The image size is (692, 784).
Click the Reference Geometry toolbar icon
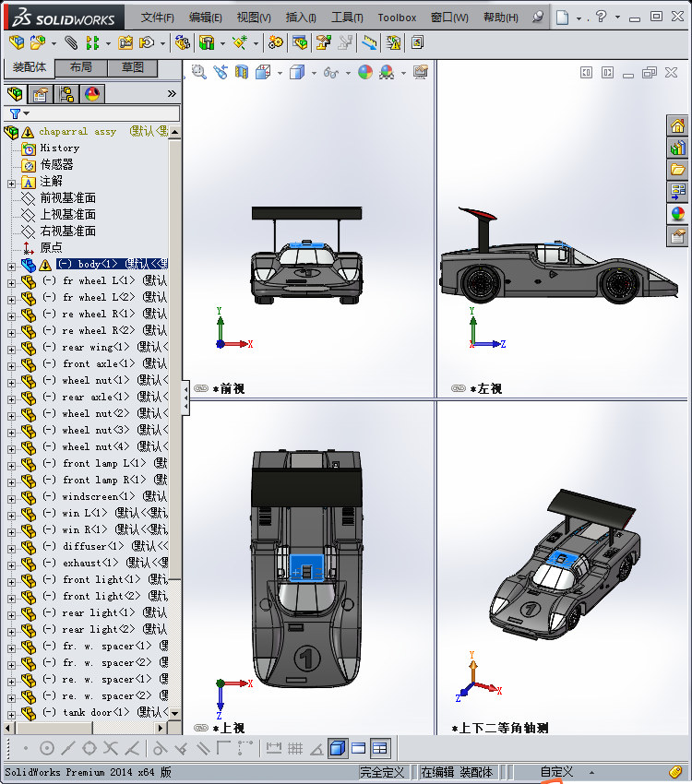click(240, 43)
